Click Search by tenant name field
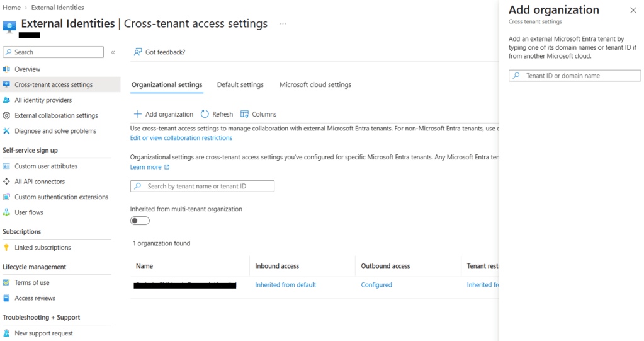This screenshot has width=644, height=341. [202, 186]
